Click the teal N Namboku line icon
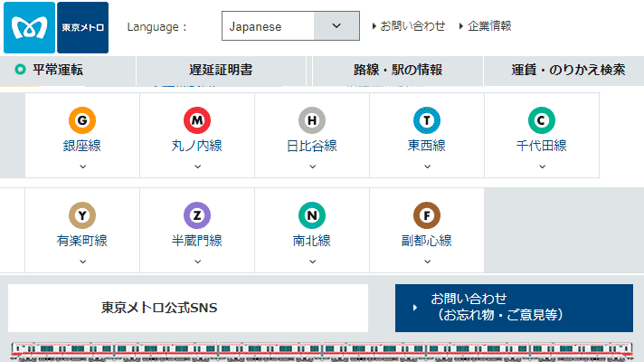The height and width of the screenshot is (362, 644). click(x=312, y=215)
